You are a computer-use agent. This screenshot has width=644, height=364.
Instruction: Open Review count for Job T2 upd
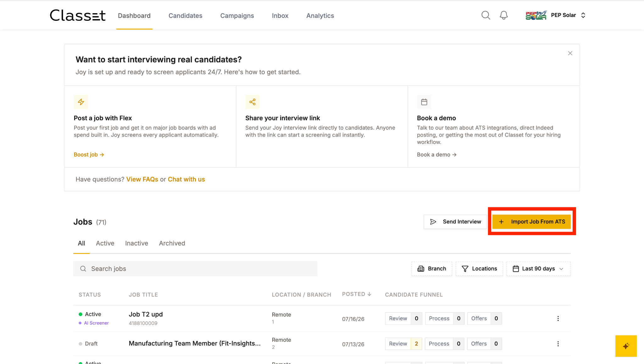pos(403,318)
